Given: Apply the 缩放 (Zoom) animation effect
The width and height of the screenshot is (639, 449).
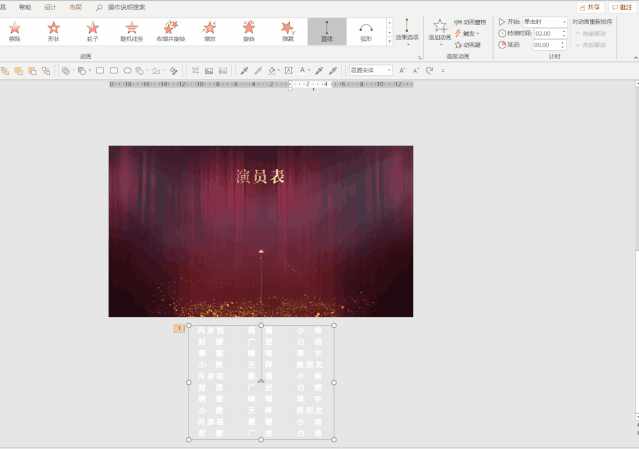Looking at the screenshot, I should [x=209, y=31].
